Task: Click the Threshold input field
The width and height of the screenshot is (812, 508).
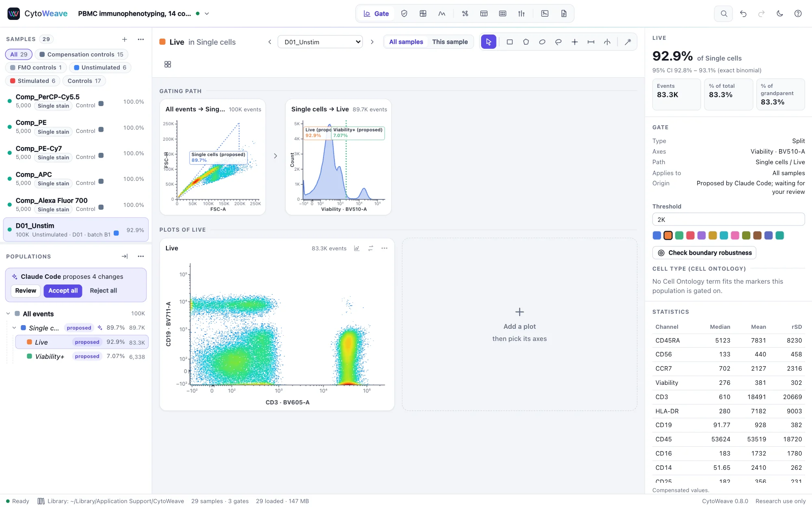Action: [728, 219]
